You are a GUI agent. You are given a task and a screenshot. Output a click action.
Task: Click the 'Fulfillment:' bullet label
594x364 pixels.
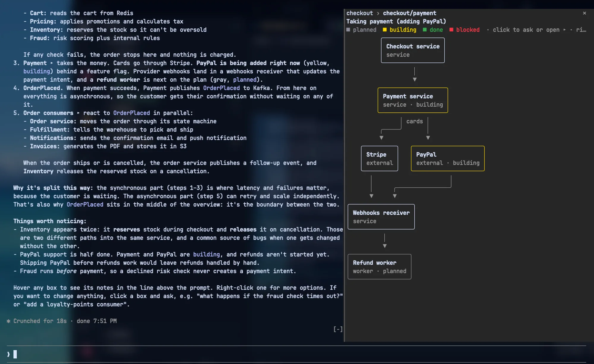(x=50, y=129)
